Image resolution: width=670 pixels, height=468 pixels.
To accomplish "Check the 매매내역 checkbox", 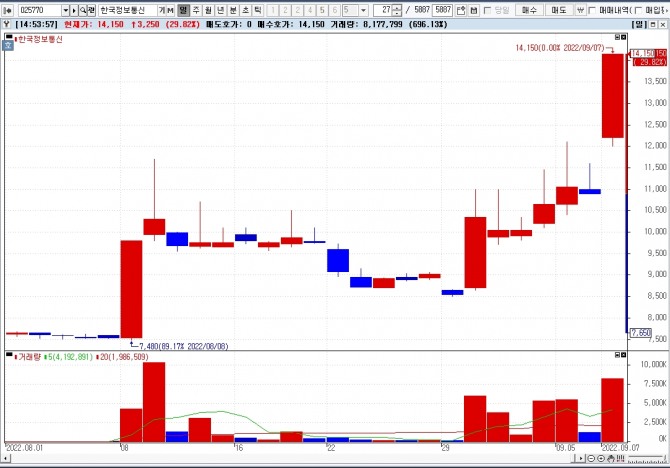I will click(x=592, y=10).
